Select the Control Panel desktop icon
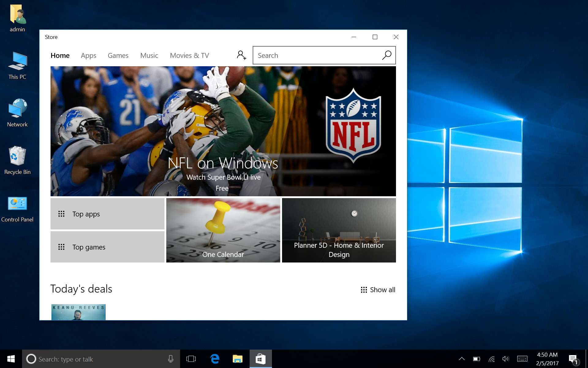 (17, 209)
